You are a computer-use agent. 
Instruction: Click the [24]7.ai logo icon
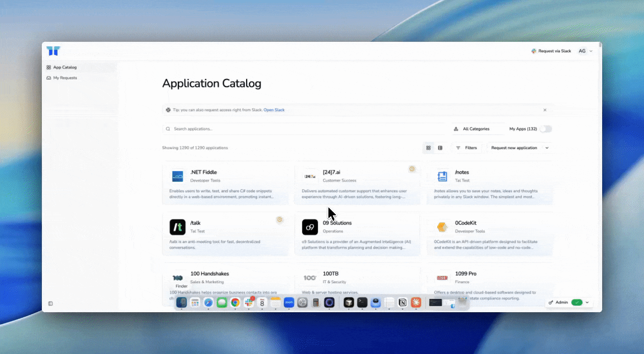[310, 177]
